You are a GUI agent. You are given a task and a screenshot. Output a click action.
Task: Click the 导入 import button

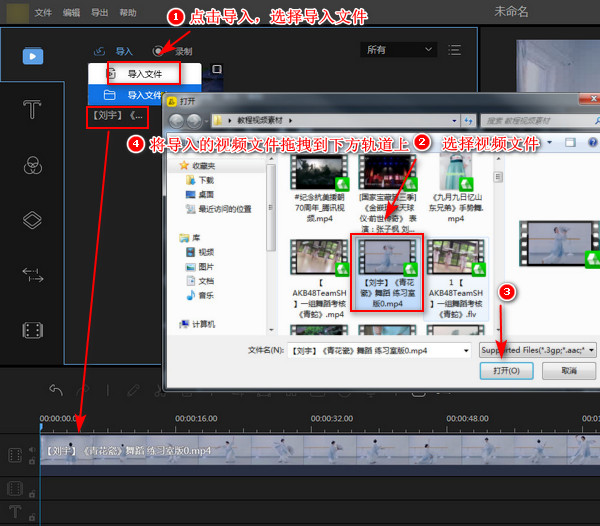(x=113, y=51)
